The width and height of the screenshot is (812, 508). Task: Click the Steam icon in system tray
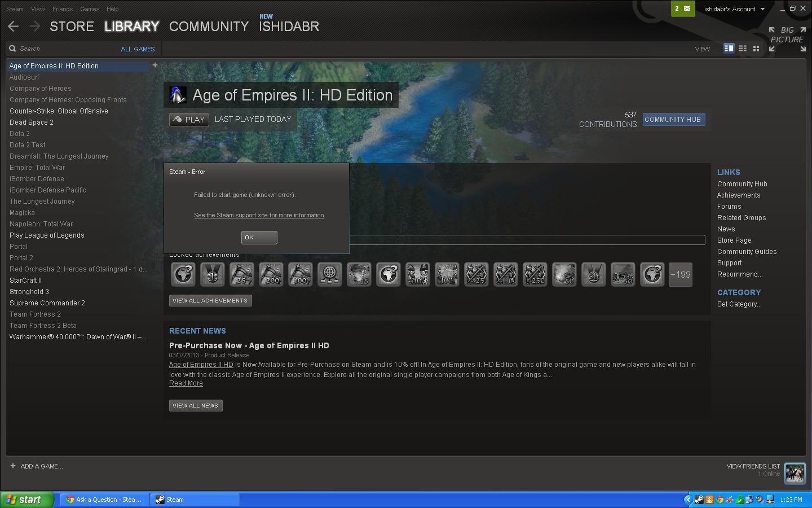point(699,500)
